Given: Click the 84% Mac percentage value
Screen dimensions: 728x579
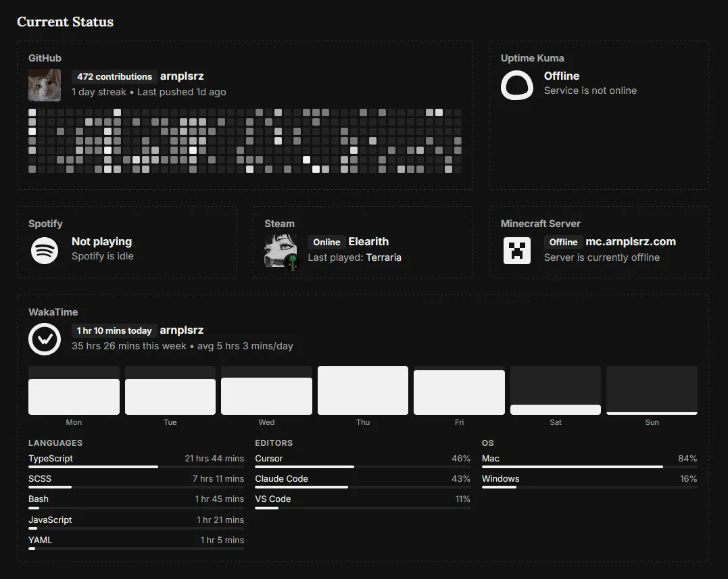Looking at the screenshot, I should 687,458.
